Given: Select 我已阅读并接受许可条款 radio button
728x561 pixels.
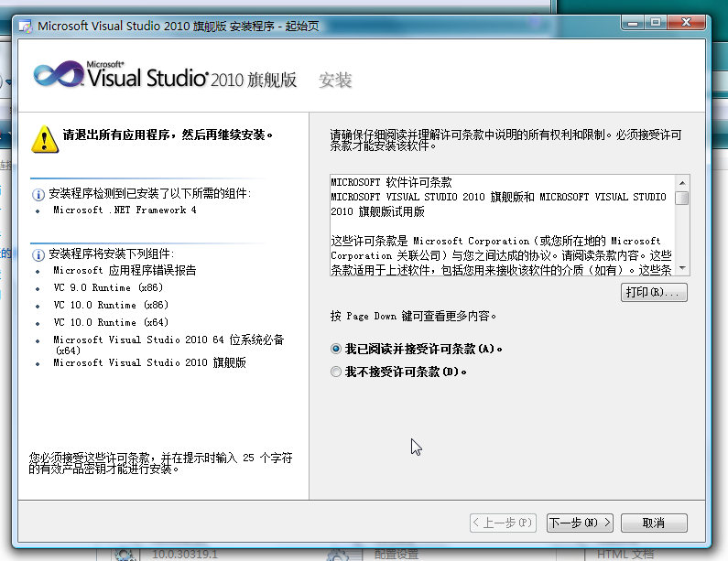Looking at the screenshot, I should coord(336,349).
